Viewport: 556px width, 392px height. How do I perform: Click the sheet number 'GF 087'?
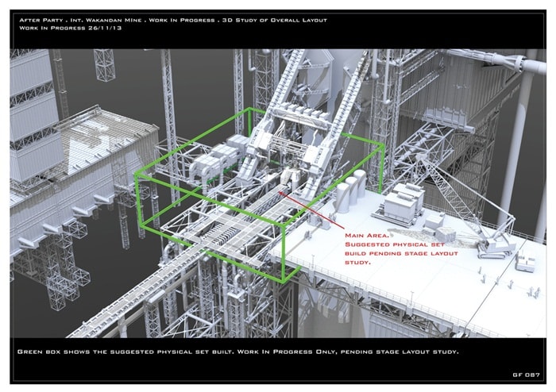point(526,375)
